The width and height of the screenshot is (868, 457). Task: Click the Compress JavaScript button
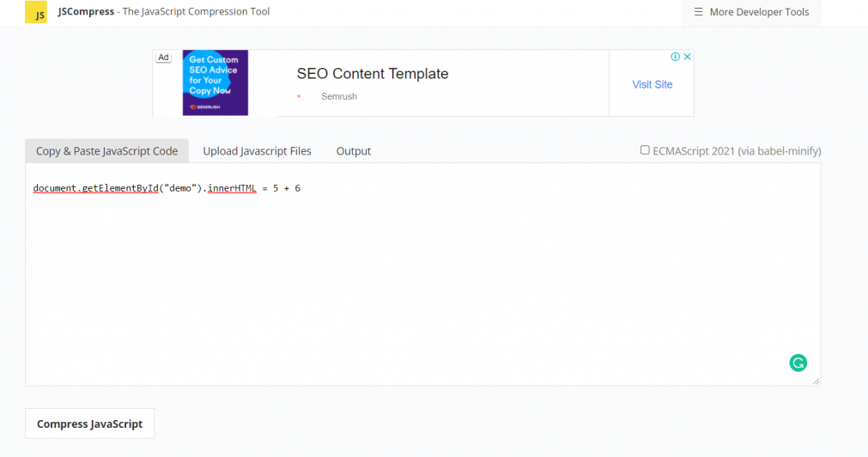click(x=89, y=423)
